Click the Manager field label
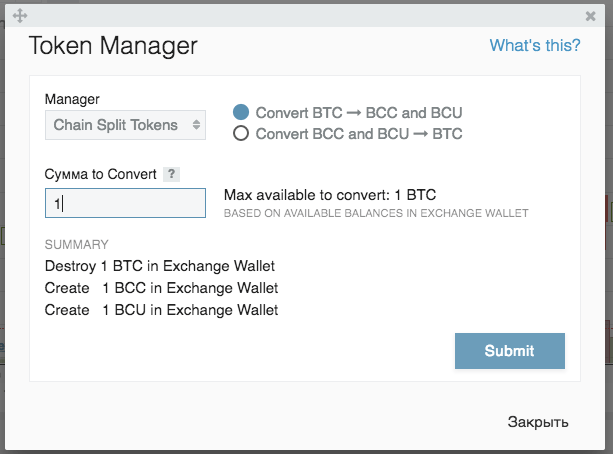This screenshot has height=454, width=613. click(72, 99)
